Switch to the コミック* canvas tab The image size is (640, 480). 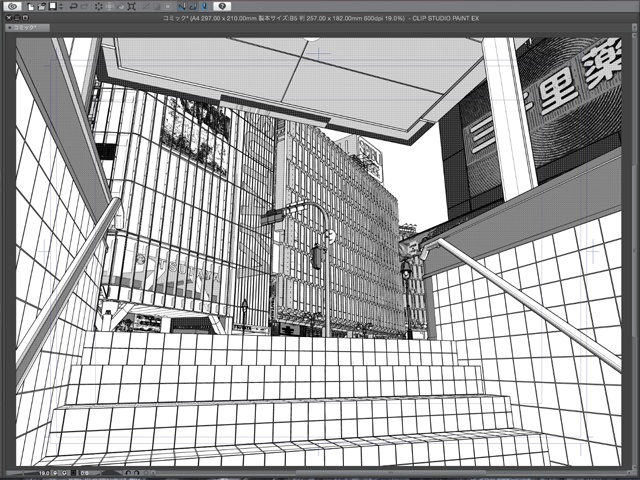(27, 28)
